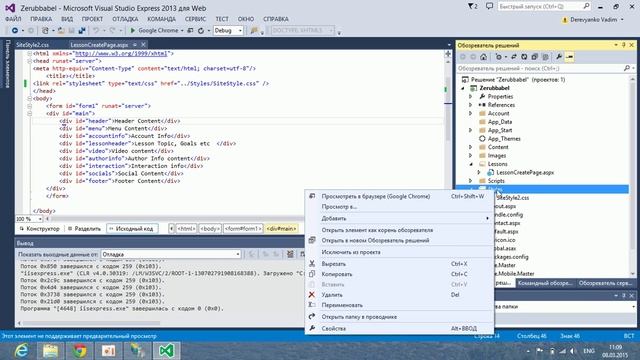Click the Refresh browser icon in toolbar
The width and height of the screenshot is (640, 360).
tap(201, 31)
